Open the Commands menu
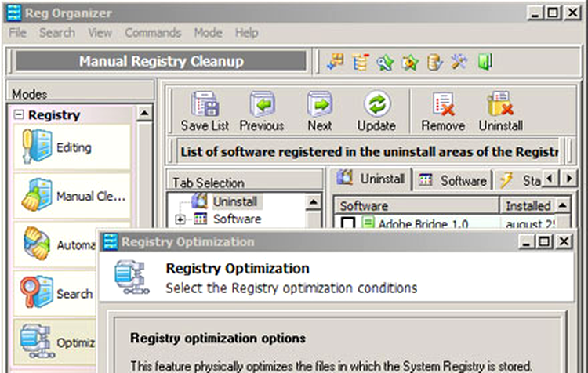 click(x=153, y=33)
